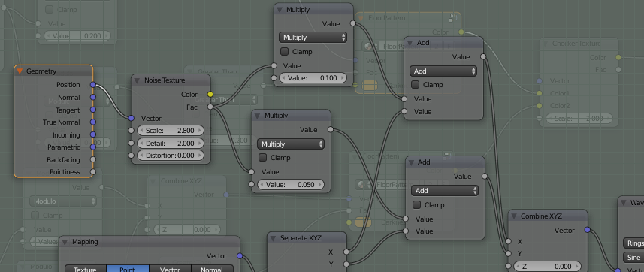
Task: Click the Noise Texture Scale input socket
Action: tap(131, 131)
